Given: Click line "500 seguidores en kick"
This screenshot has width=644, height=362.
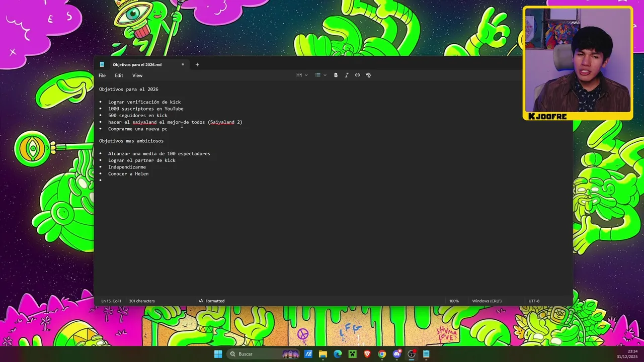Looking at the screenshot, I should 138,116.
